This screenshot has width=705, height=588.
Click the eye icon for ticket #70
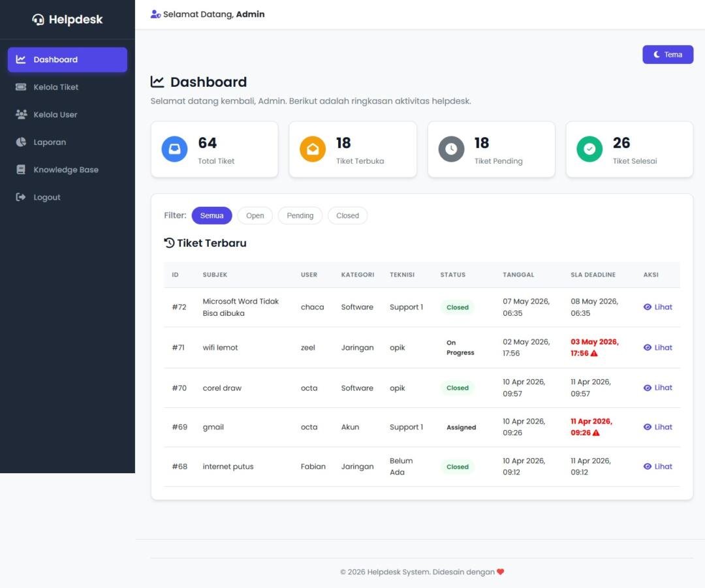click(648, 388)
